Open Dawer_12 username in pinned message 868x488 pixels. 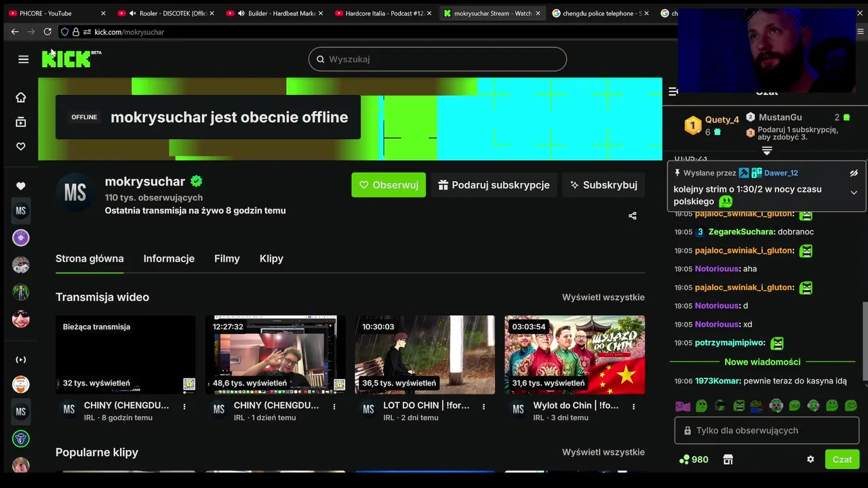pyautogui.click(x=781, y=173)
